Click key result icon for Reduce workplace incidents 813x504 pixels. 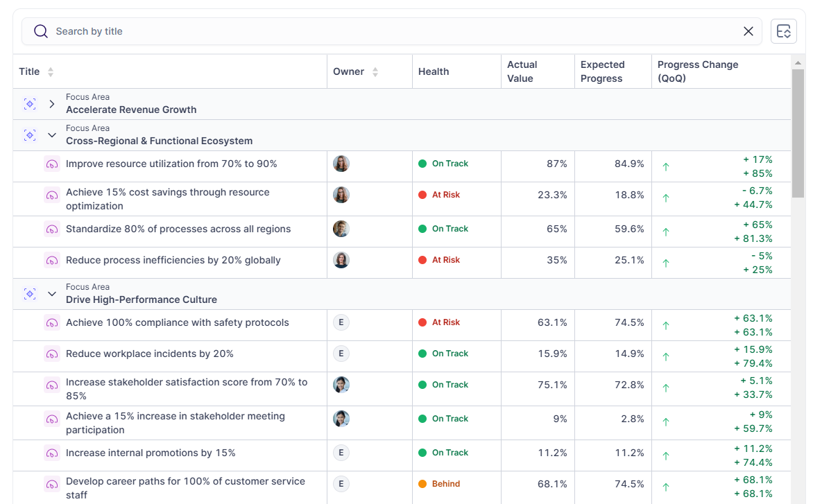[x=51, y=354]
